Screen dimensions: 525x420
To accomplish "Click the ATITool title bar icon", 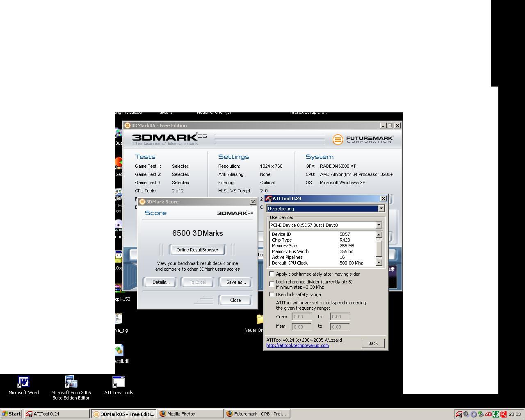I will (269, 199).
